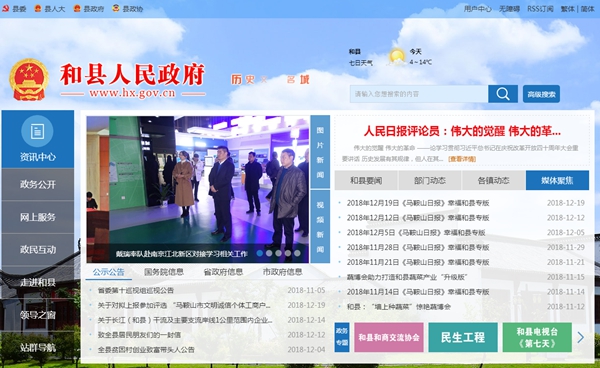
Task: Select 政民互动 in sidebar
Action: [x=38, y=250]
